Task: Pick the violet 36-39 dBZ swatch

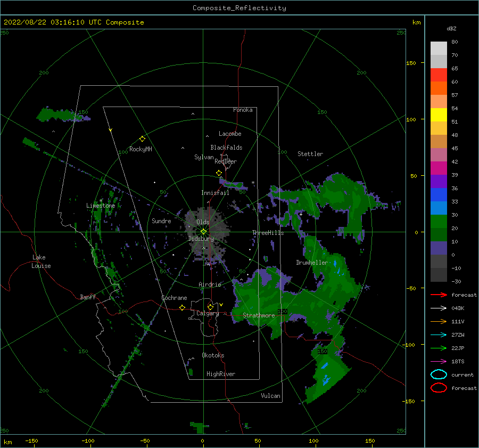Action: click(x=439, y=181)
